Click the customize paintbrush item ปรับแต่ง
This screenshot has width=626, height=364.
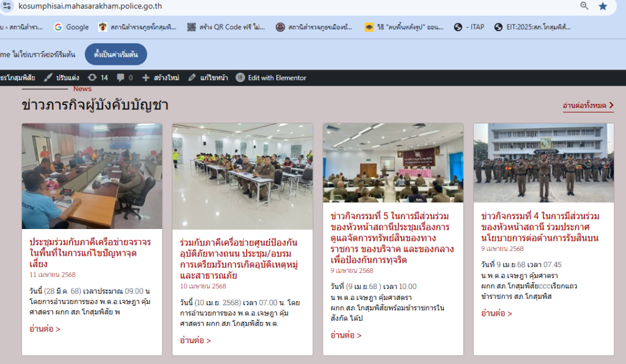61,78
